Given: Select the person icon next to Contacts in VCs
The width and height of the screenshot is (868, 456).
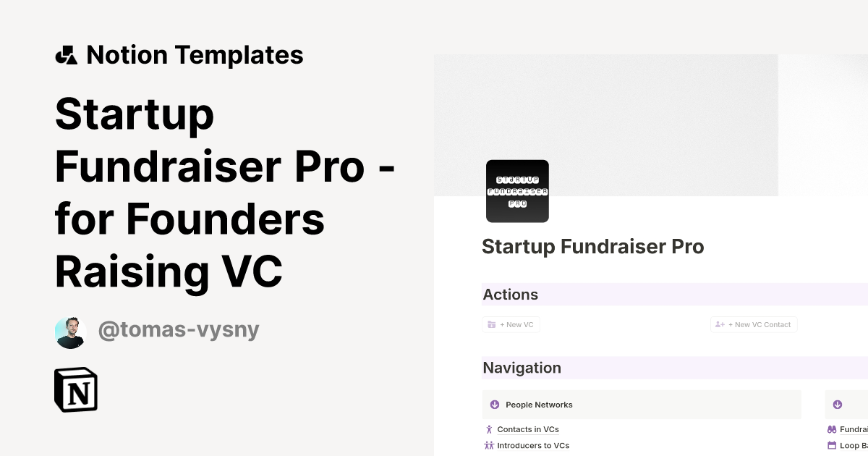Looking at the screenshot, I should [488, 429].
